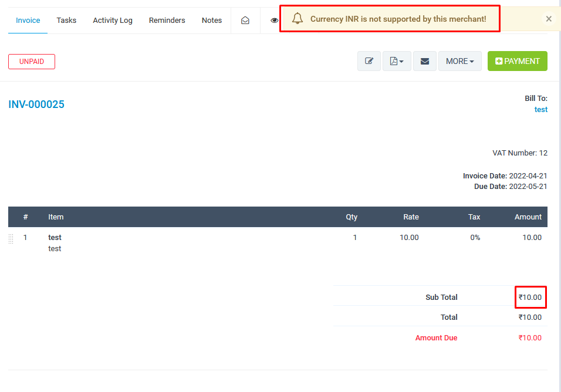Image resolution: width=561 pixels, height=392 pixels.
Task: Click the eye views tracking icon
Action: coord(273,20)
